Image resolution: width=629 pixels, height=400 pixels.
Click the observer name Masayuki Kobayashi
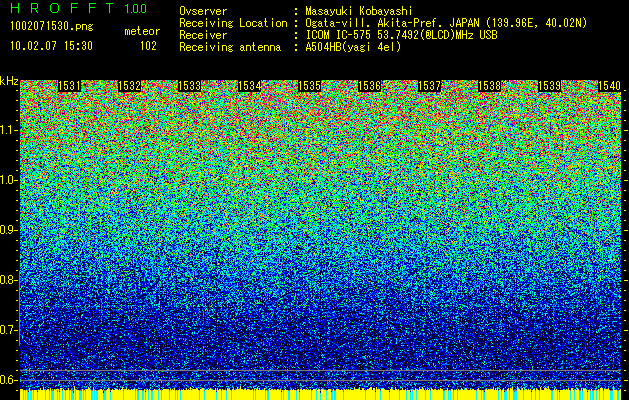[359, 12]
